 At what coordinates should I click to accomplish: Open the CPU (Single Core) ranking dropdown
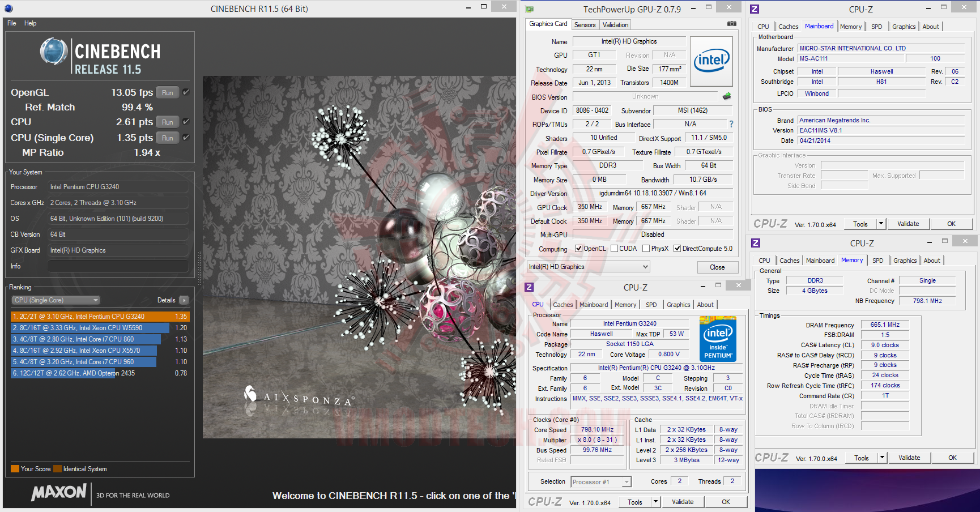coord(97,300)
